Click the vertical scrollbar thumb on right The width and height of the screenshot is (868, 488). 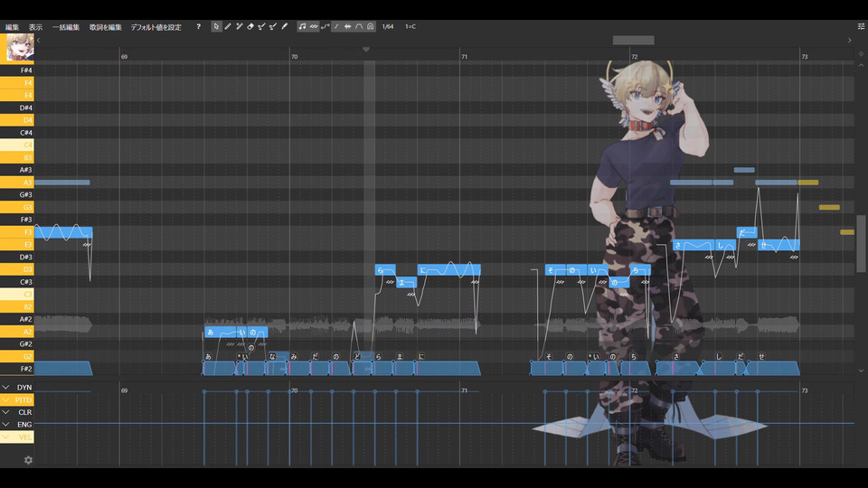click(x=861, y=243)
